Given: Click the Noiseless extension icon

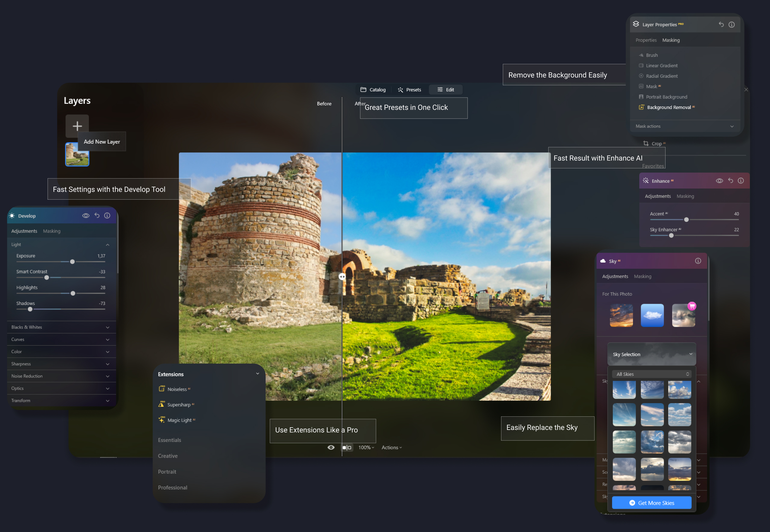Looking at the screenshot, I should pyautogui.click(x=162, y=389).
